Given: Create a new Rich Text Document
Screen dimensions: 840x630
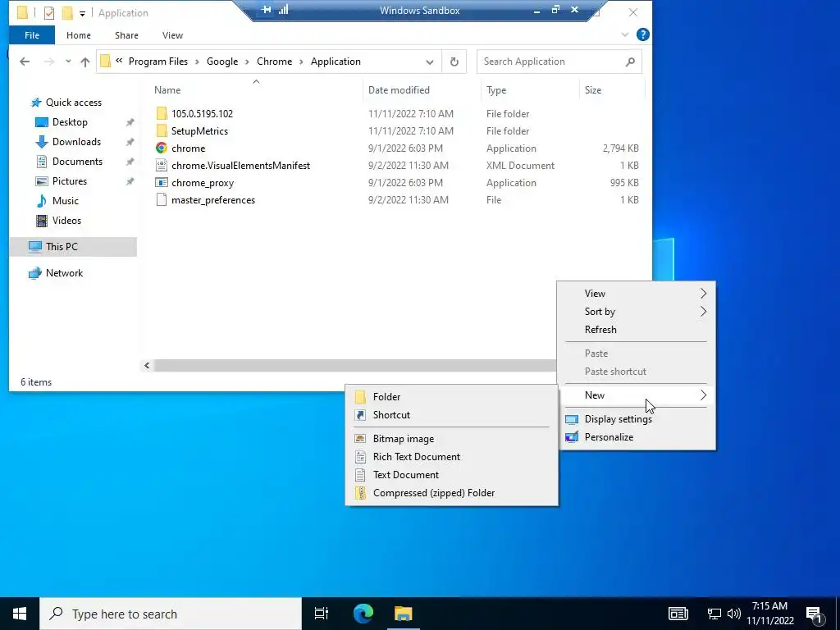Looking at the screenshot, I should click(x=452, y=457).
